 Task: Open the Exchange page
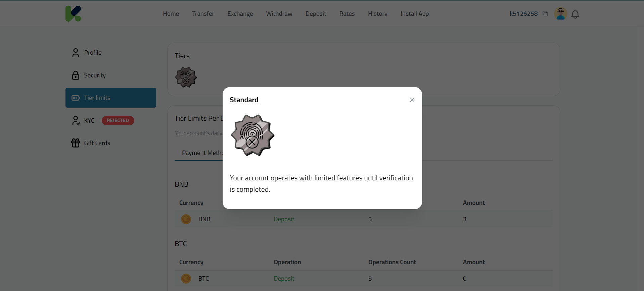[240, 14]
